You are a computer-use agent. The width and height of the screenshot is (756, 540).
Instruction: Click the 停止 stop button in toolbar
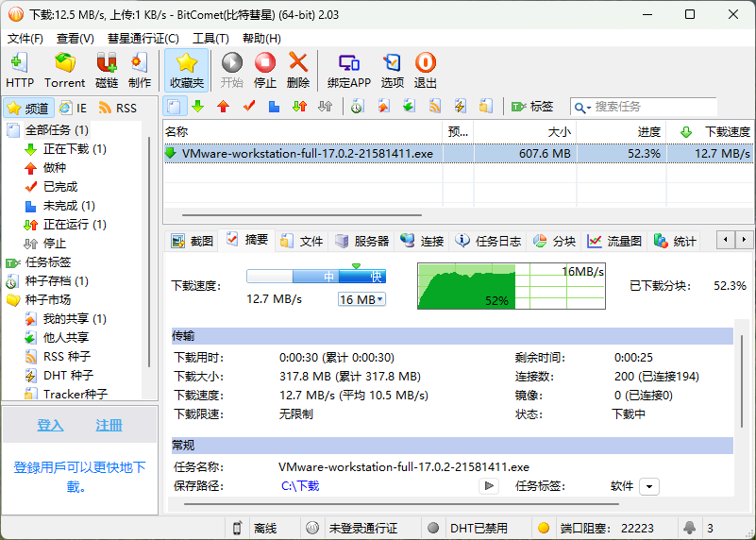pos(264,70)
